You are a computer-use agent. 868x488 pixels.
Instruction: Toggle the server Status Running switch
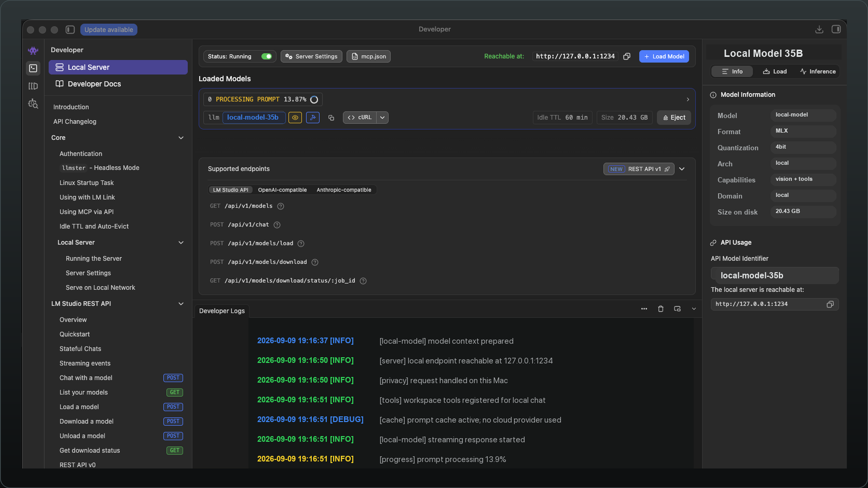267,56
